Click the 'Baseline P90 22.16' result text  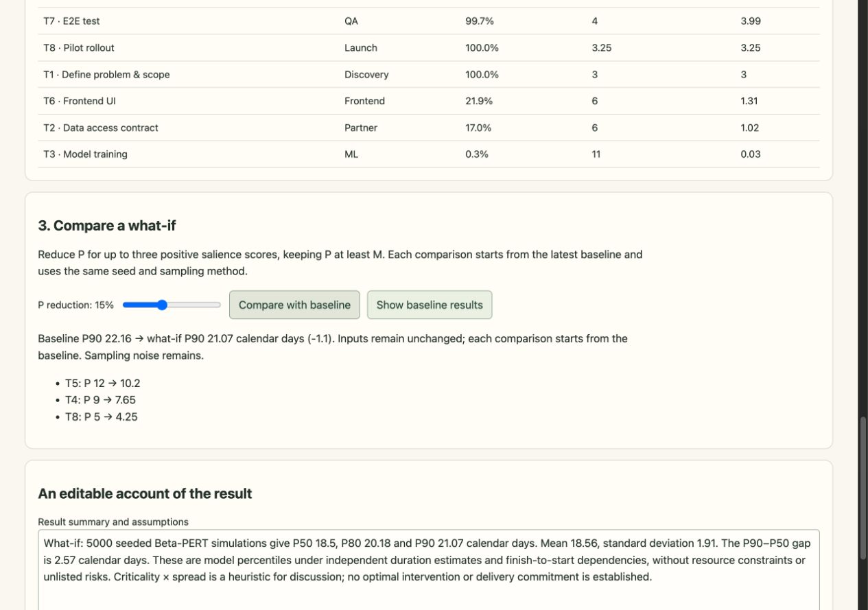pos(84,338)
